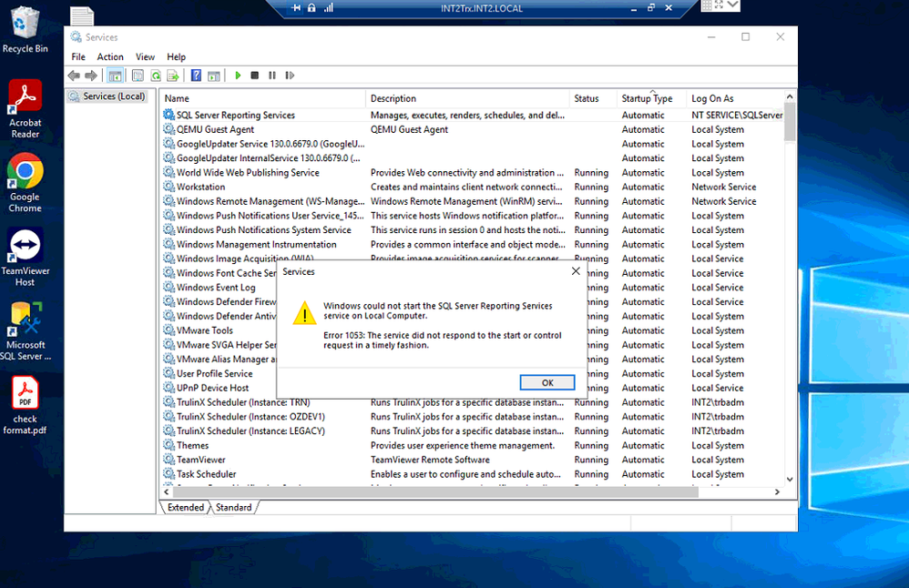
Task: Toggle the Show/Hide Action Pane icon
Action: pyautogui.click(x=214, y=76)
